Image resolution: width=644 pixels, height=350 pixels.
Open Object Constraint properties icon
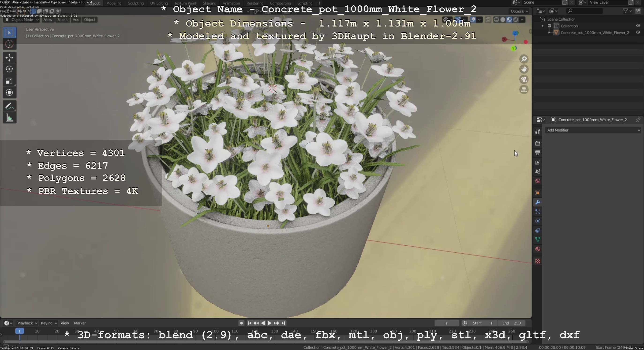(x=538, y=230)
